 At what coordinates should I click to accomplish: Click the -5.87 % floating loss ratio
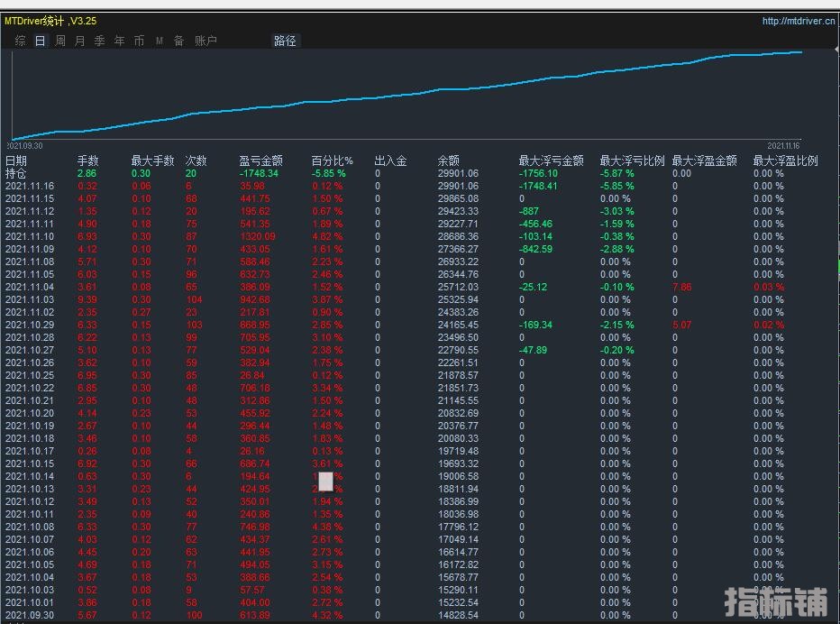[617, 173]
